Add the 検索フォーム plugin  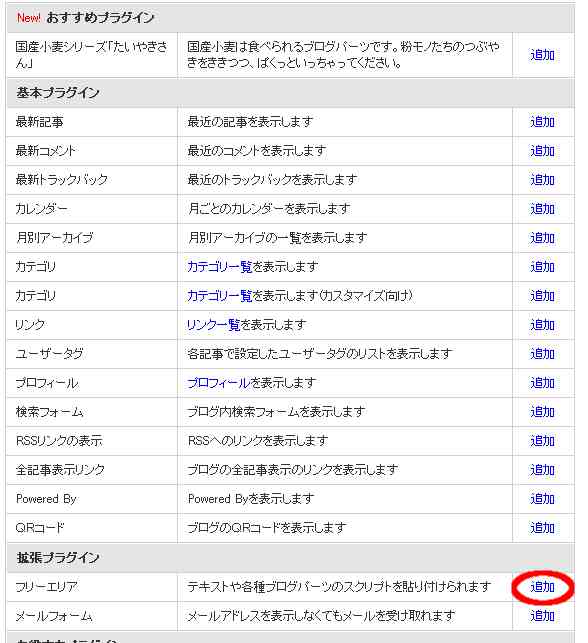(542, 412)
